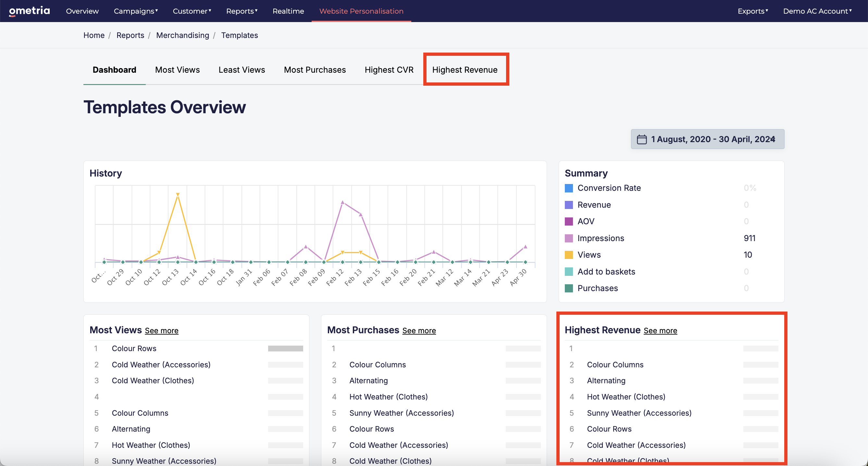The image size is (868, 466).
Task: Switch to the Most Views tab
Action: point(177,70)
